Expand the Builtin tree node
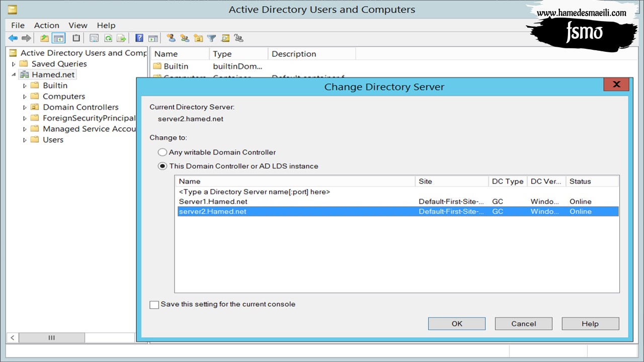The height and width of the screenshot is (362, 644). coord(25,85)
